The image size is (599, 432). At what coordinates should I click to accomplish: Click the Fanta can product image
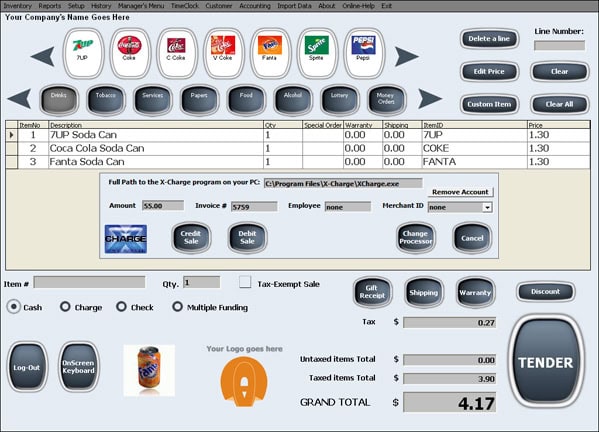coord(149,370)
